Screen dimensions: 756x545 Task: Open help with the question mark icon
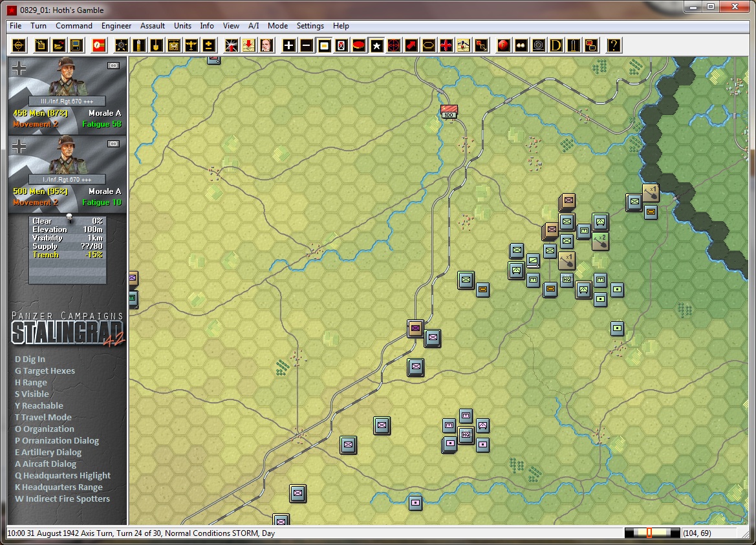pyautogui.click(x=614, y=45)
